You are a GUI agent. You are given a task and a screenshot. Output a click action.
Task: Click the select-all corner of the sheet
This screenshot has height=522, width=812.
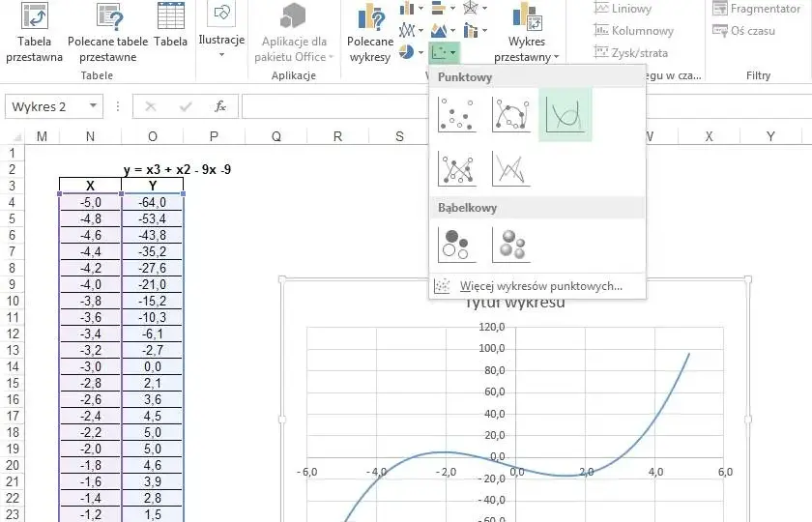point(15,136)
